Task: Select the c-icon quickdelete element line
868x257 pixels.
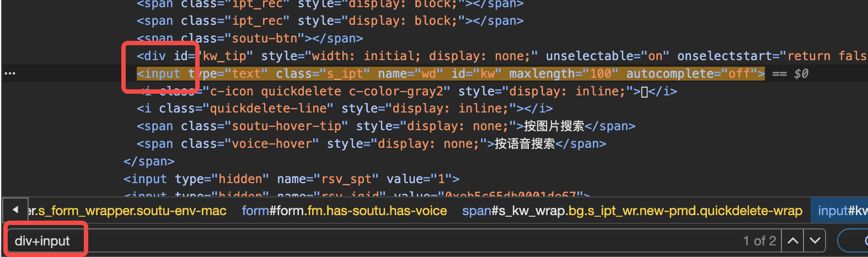Action: pos(407,91)
